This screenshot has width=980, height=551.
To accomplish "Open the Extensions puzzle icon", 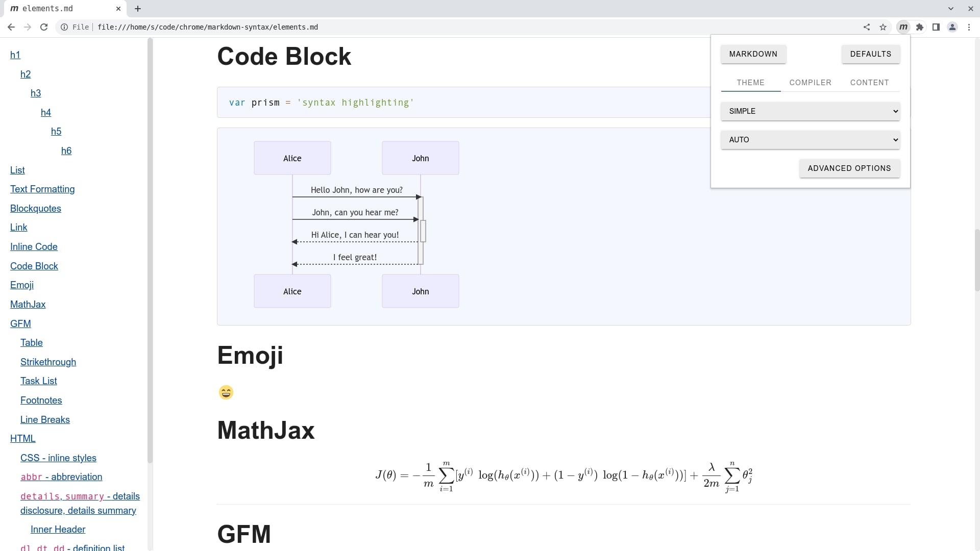I will point(920,27).
